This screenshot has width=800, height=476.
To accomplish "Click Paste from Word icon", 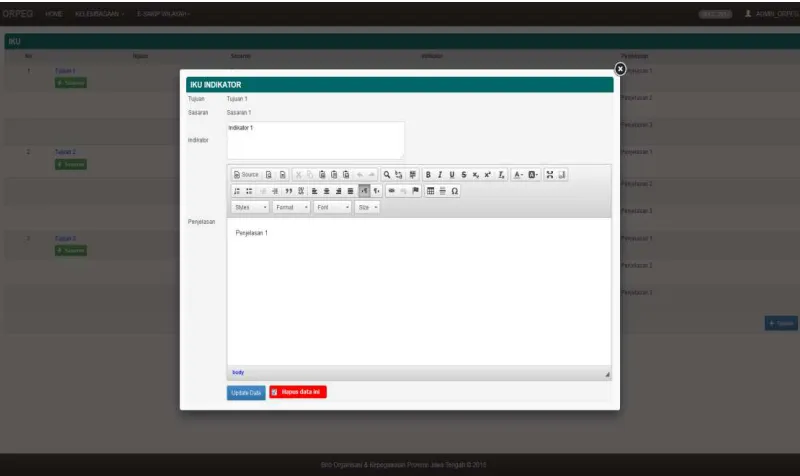I will [x=346, y=174].
